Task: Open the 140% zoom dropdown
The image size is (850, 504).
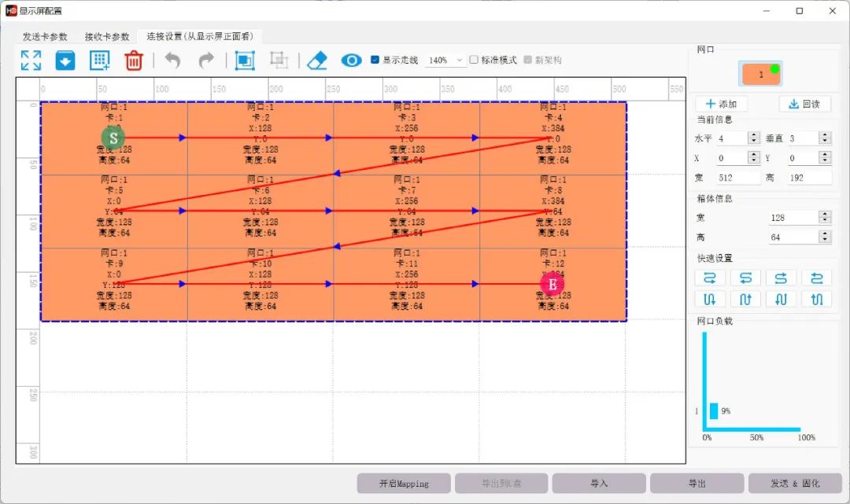Action: point(445,60)
